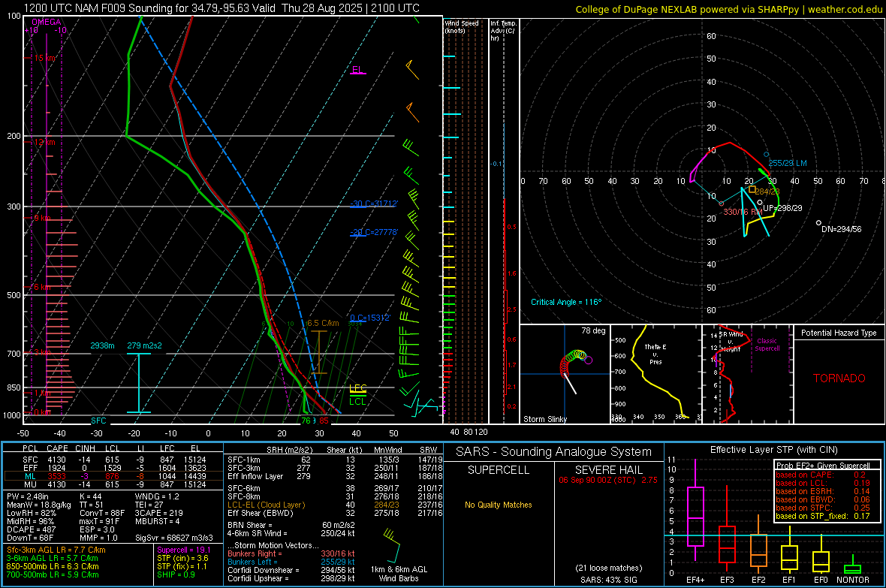Click the Theta-E v. Pres panel label
Screen dimensions: 886x588
[655, 354]
